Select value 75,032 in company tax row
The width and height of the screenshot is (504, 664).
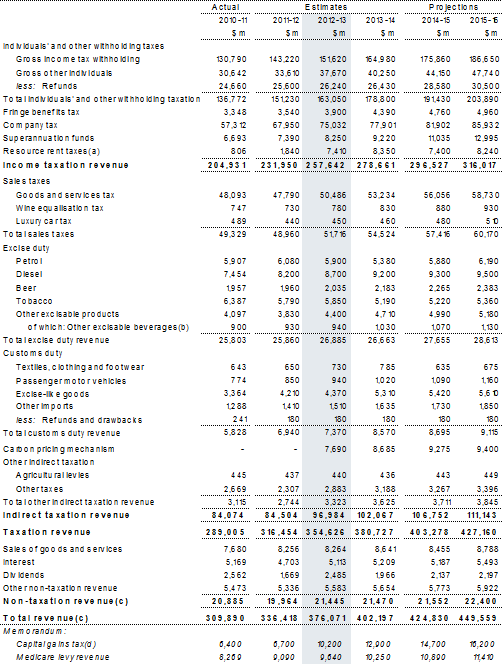coord(333,125)
